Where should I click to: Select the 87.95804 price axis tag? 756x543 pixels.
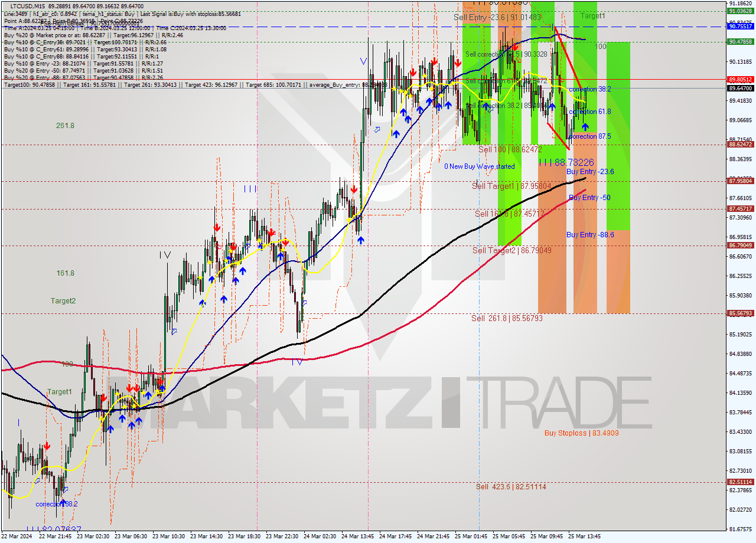[x=740, y=181]
